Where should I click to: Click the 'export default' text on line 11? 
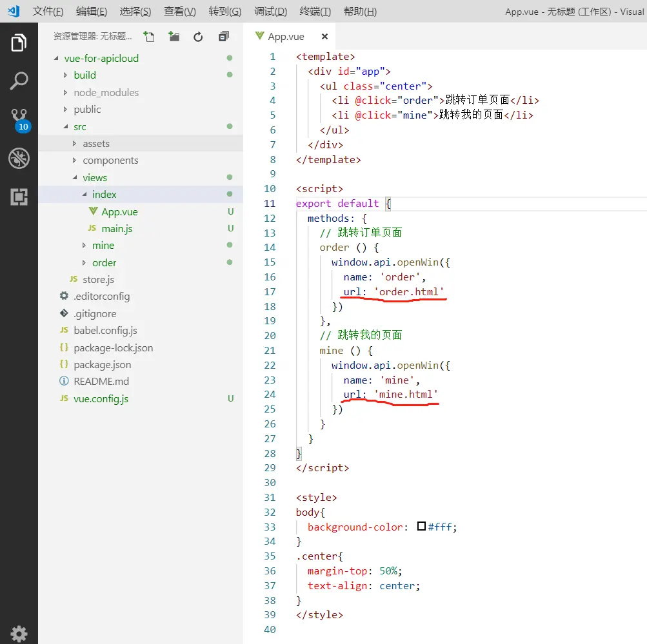coord(337,203)
